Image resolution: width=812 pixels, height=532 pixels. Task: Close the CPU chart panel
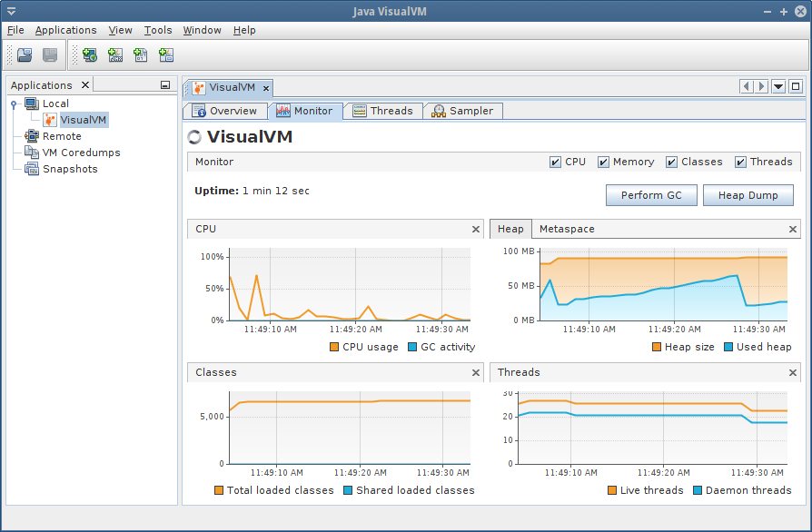[476, 229]
